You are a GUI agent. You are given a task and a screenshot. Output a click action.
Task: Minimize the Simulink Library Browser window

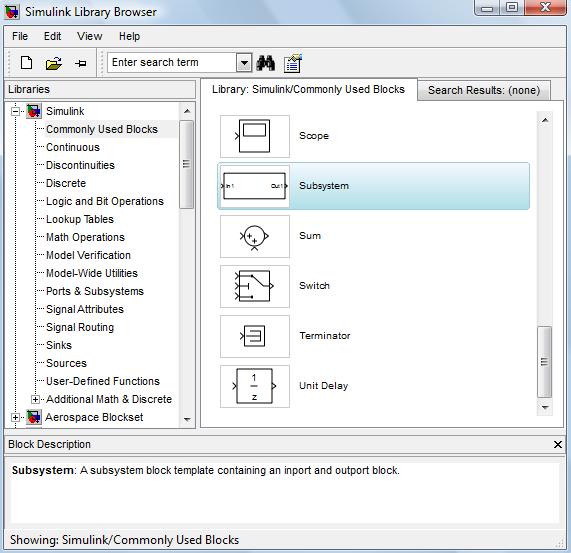487,8
